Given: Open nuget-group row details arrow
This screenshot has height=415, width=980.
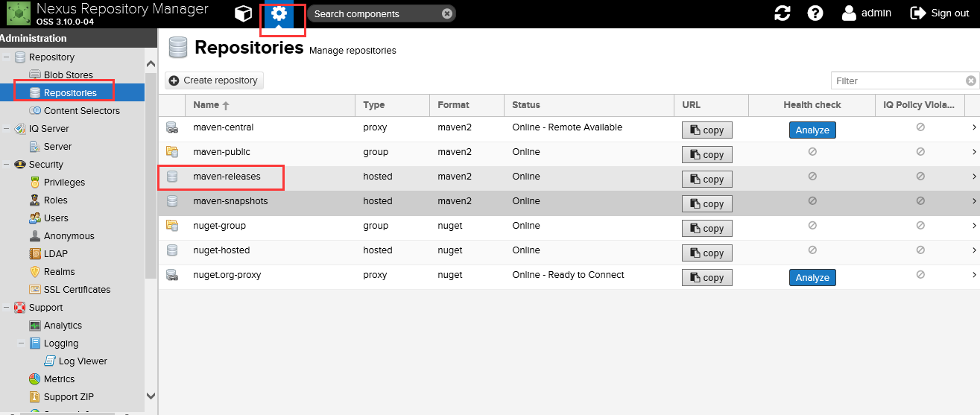Looking at the screenshot, I should tap(974, 226).
